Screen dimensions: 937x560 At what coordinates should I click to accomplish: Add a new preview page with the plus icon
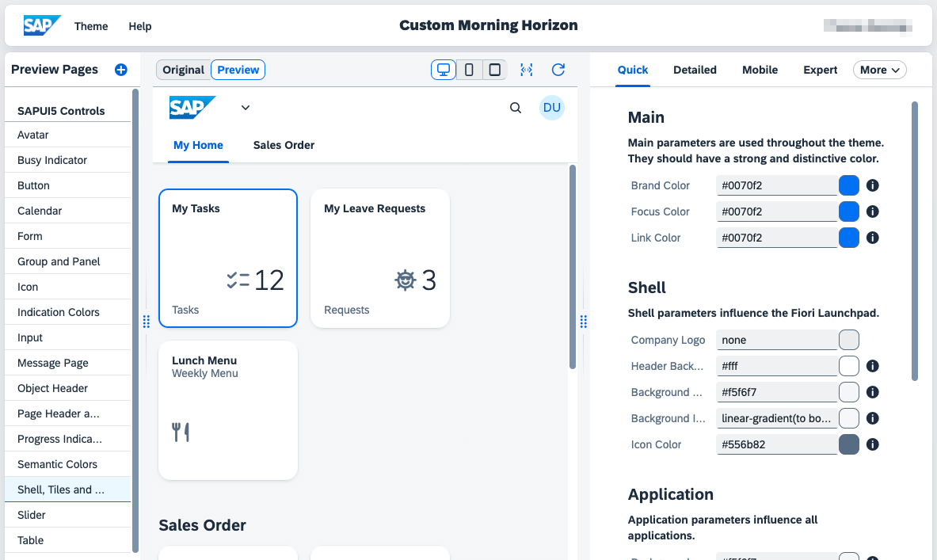coord(120,70)
